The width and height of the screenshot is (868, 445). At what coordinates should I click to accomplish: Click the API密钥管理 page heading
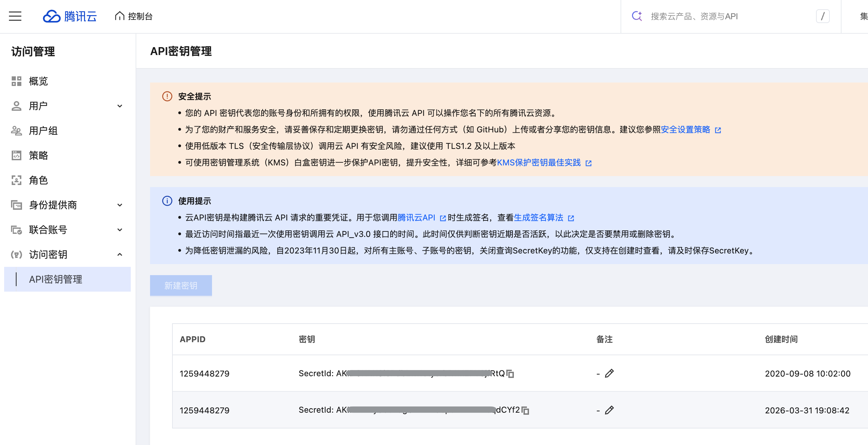181,51
